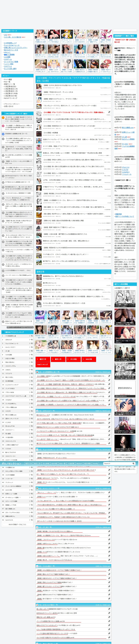Click the 総合IN/アクセスランキング header
The width and height of the screenshot is (139, 644).
click(x=17, y=332)
